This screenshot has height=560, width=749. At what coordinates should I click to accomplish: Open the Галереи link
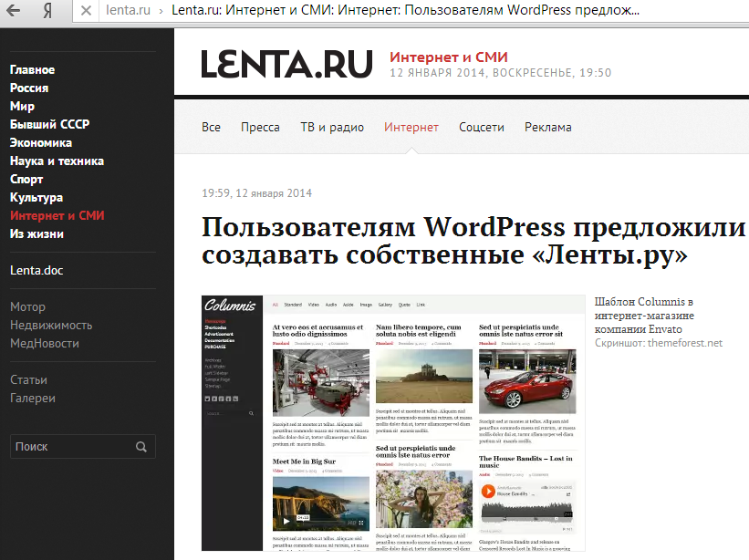pos(33,399)
